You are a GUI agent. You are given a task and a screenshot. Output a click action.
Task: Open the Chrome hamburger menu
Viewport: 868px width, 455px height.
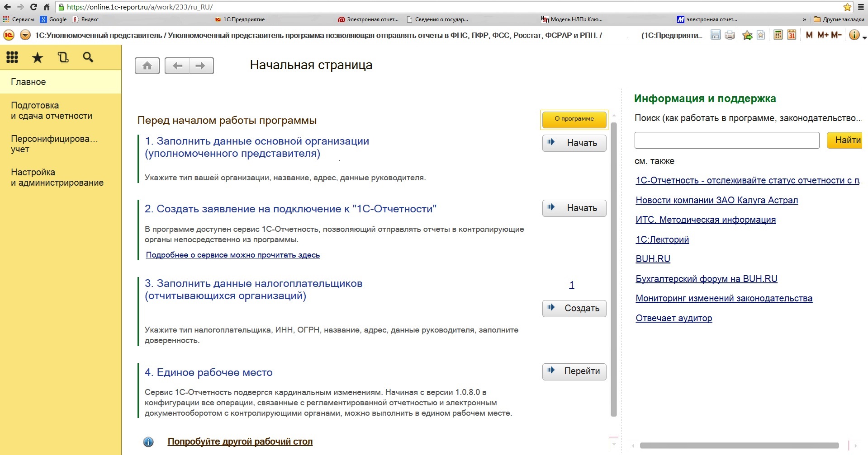coord(861,7)
